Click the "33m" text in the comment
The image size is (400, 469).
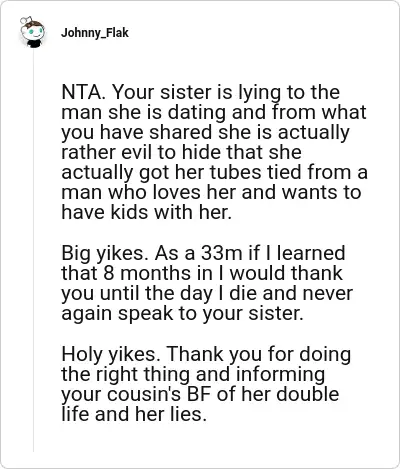point(221,253)
